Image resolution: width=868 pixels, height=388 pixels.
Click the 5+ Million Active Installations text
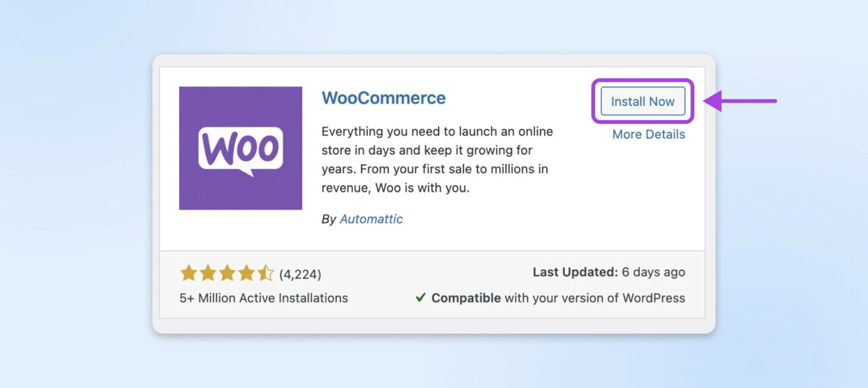pyautogui.click(x=263, y=298)
